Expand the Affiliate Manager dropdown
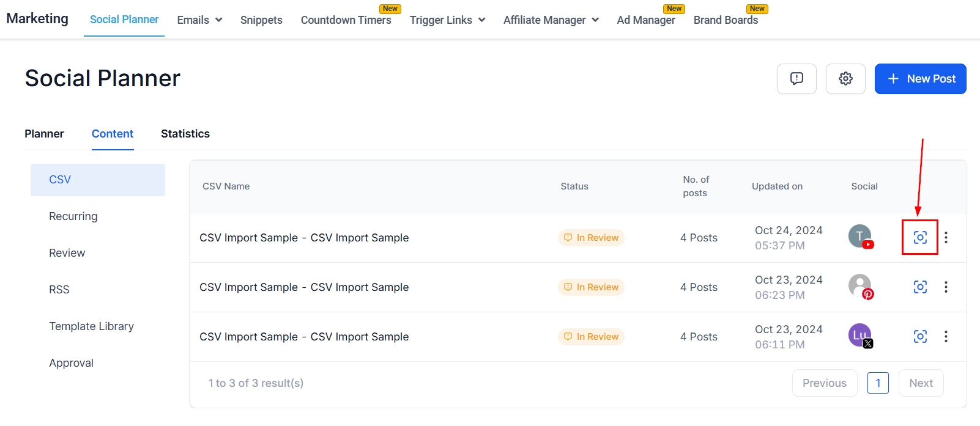The height and width of the screenshot is (426, 980). click(x=551, y=20)
